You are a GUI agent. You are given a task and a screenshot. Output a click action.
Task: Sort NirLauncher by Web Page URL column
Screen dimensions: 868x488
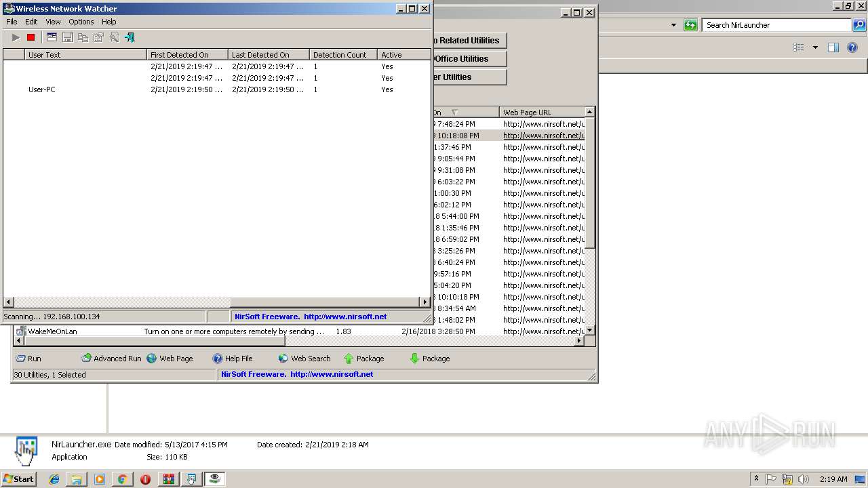(x=542, y=113)
